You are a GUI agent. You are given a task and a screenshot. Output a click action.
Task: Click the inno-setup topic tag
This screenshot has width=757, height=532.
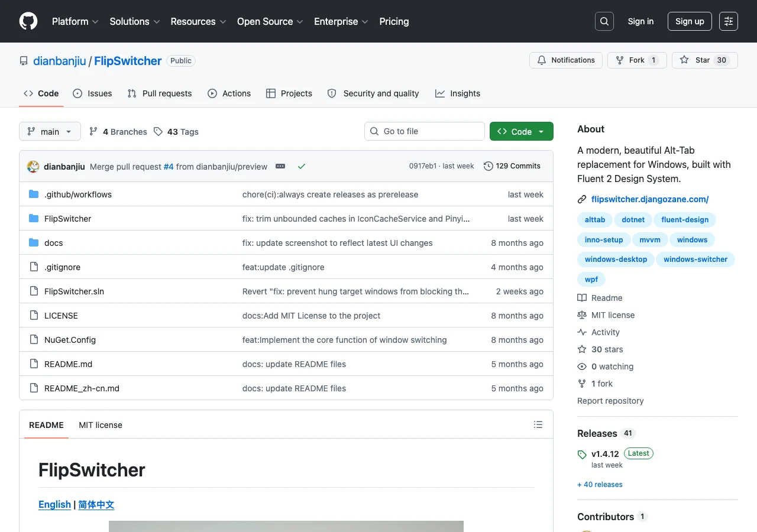click(x=604, y=240)
